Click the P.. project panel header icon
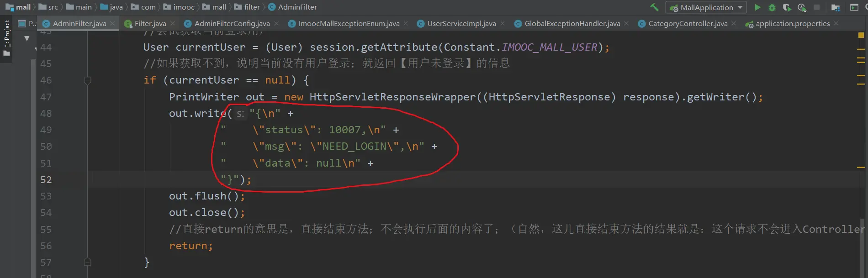Viewport: 868px width, 278px height. [22, 23]
